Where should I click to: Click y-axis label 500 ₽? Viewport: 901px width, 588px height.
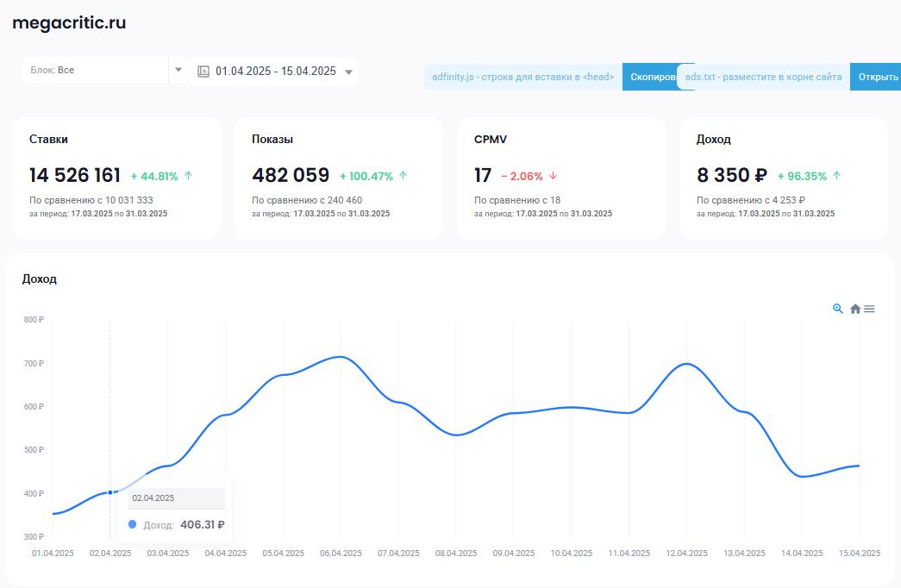[x=34, y=449]
